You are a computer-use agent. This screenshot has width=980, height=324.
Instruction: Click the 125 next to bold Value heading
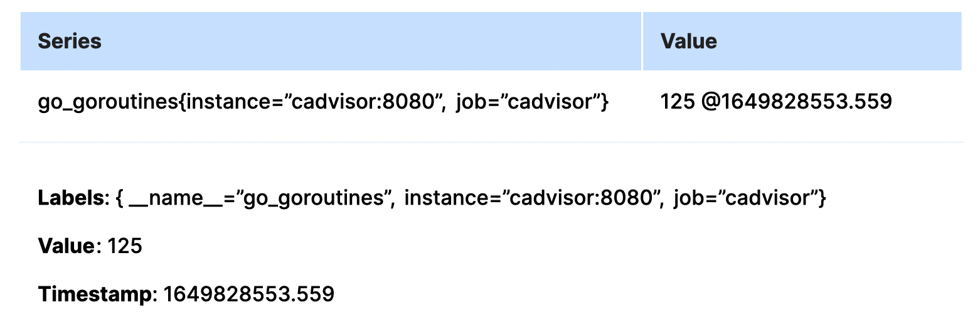[x=124, y=246]
